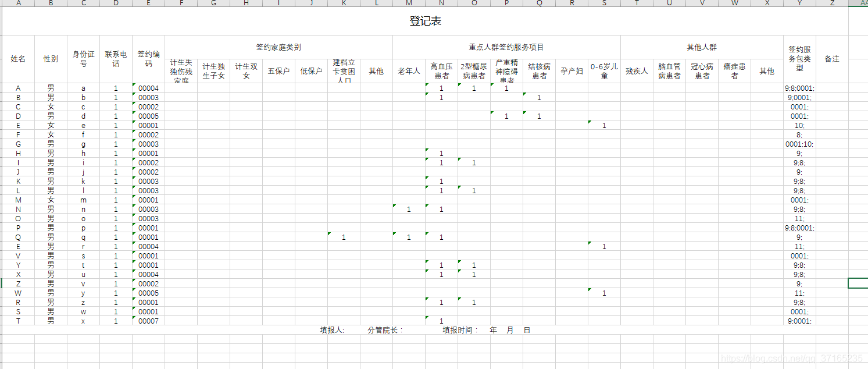Click the '1' under 2型糖尿病患者 in row L
868x369 pixels.
point(474,190)
